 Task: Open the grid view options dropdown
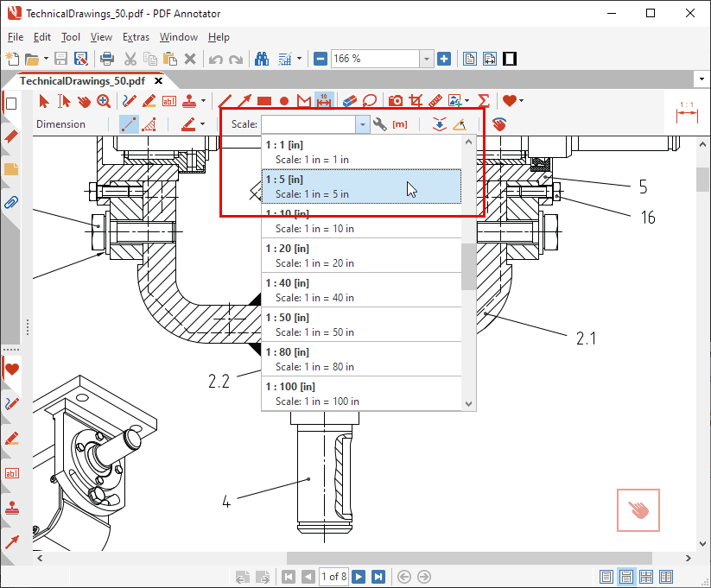[299, 59]
